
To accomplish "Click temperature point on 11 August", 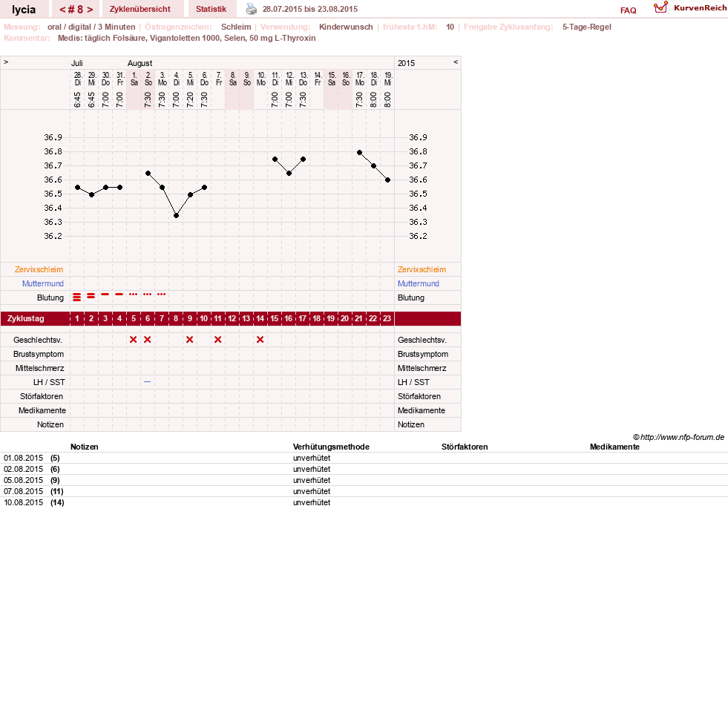I will [x=275, y=160].
